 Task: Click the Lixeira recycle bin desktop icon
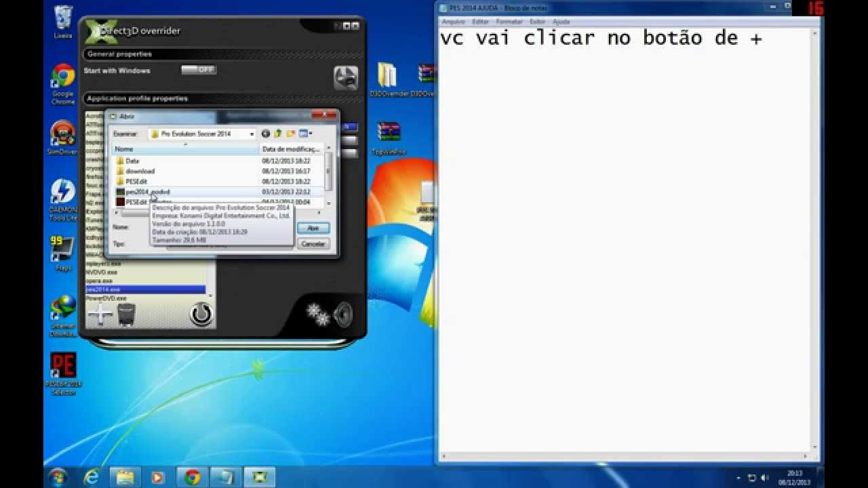tap(63, 22)
